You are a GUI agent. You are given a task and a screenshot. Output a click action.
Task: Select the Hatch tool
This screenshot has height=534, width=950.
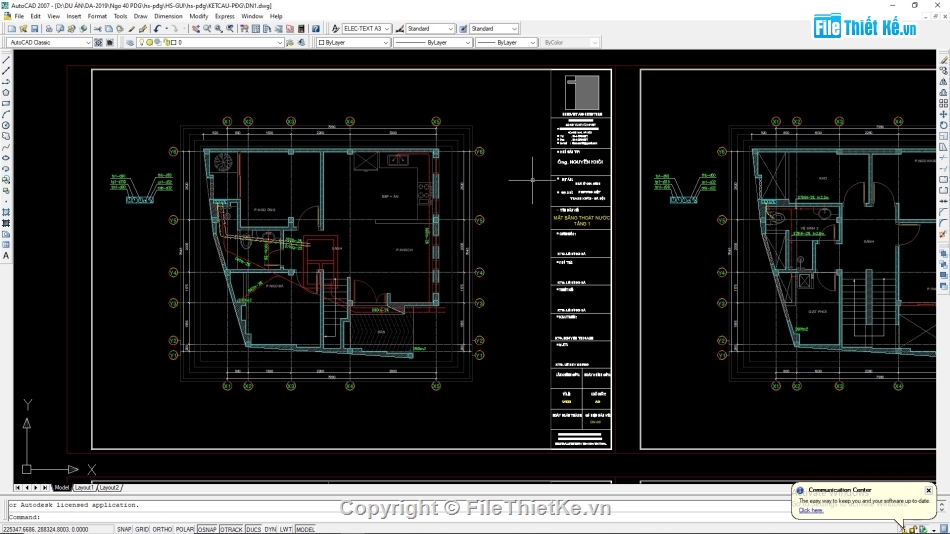pos(6,212)
